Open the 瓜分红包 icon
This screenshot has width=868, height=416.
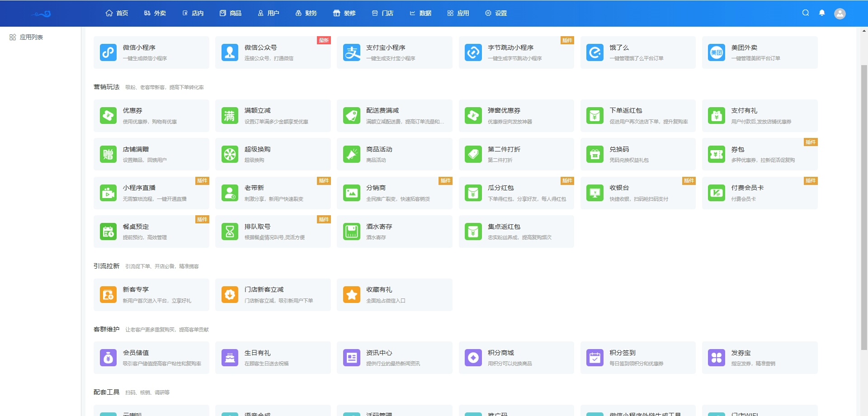[x=473, y=193]
